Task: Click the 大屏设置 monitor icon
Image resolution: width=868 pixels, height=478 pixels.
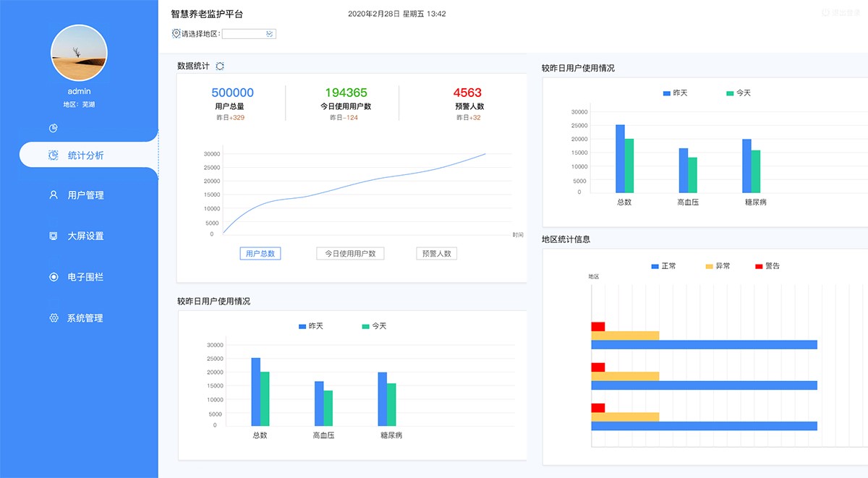Action: pyautogui.click(x=54, y=236)
